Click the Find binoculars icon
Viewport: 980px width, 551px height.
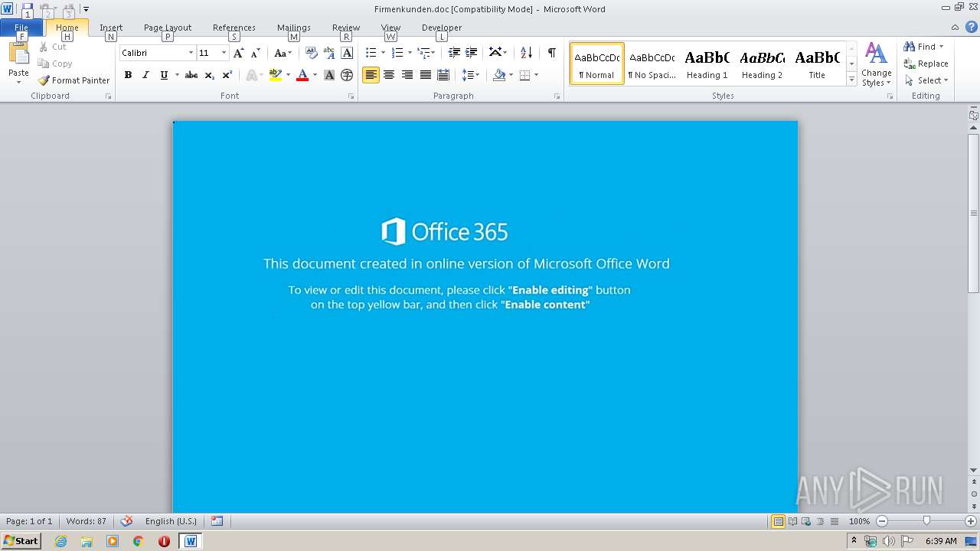(910, 47)
